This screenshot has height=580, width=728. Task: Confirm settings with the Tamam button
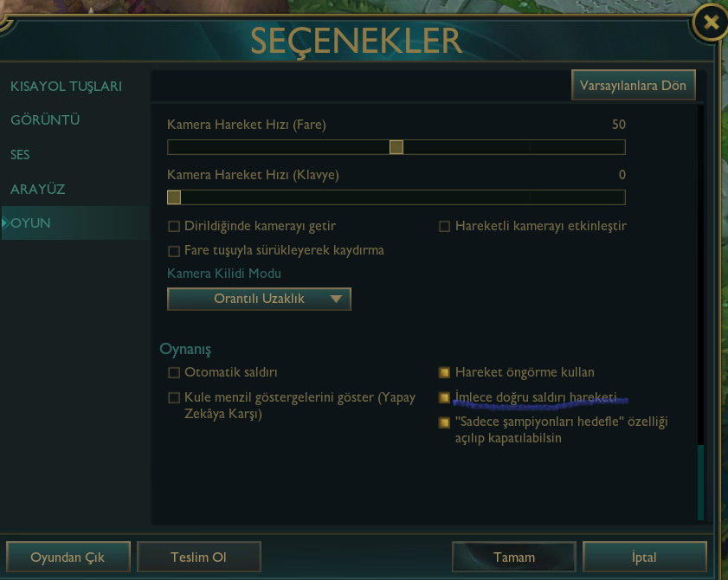tap(514, 557)
